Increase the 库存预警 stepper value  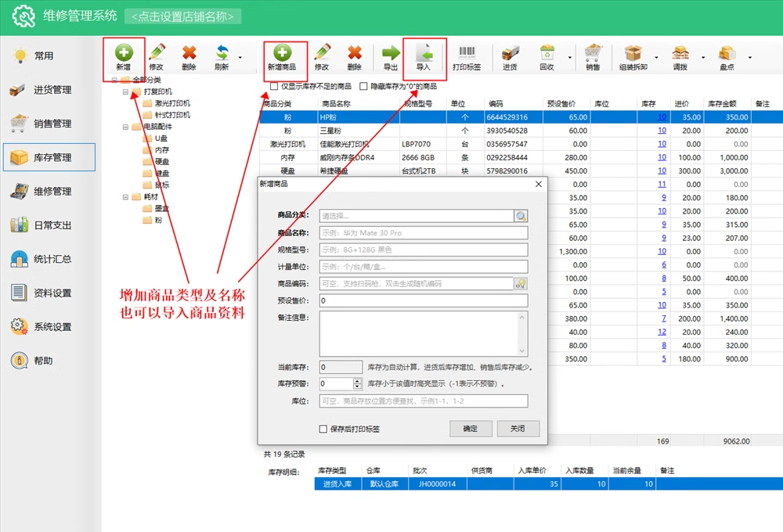pos(357,381)
